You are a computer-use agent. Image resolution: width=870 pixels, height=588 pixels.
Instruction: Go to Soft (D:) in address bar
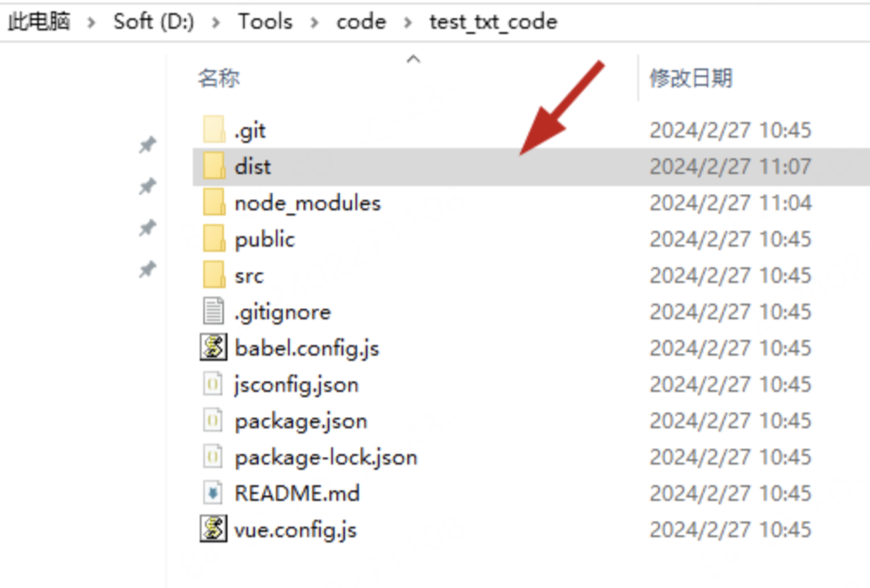pos(153,22)
